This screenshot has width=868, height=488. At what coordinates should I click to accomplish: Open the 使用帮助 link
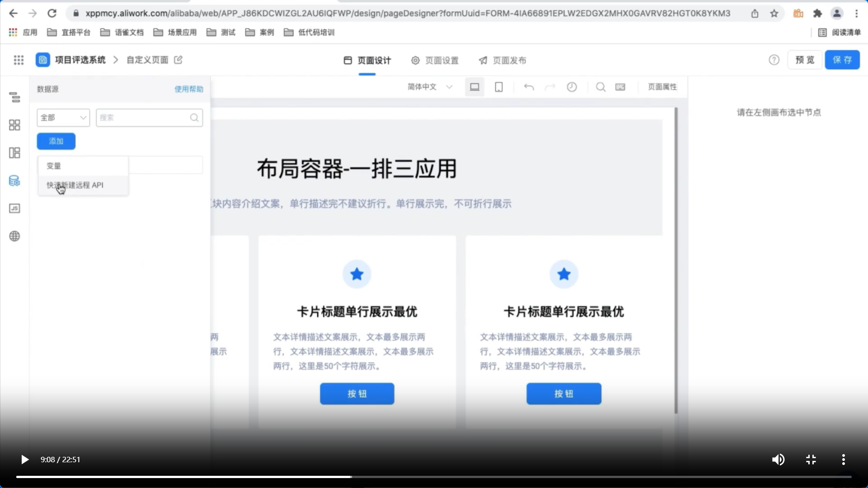pyautogui.click(x=189, y=89)
